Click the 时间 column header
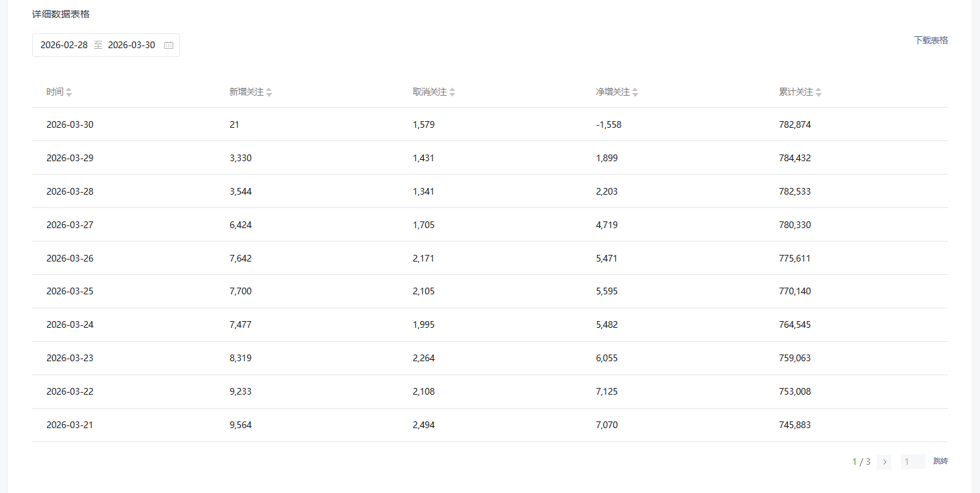980x493 pixels. point(55,92)
